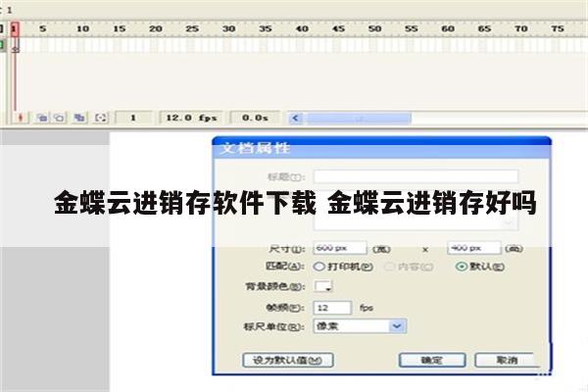Click frame 50 on the timeline ruler
Viewport: 588px width, 392px height.
[374, 28]
